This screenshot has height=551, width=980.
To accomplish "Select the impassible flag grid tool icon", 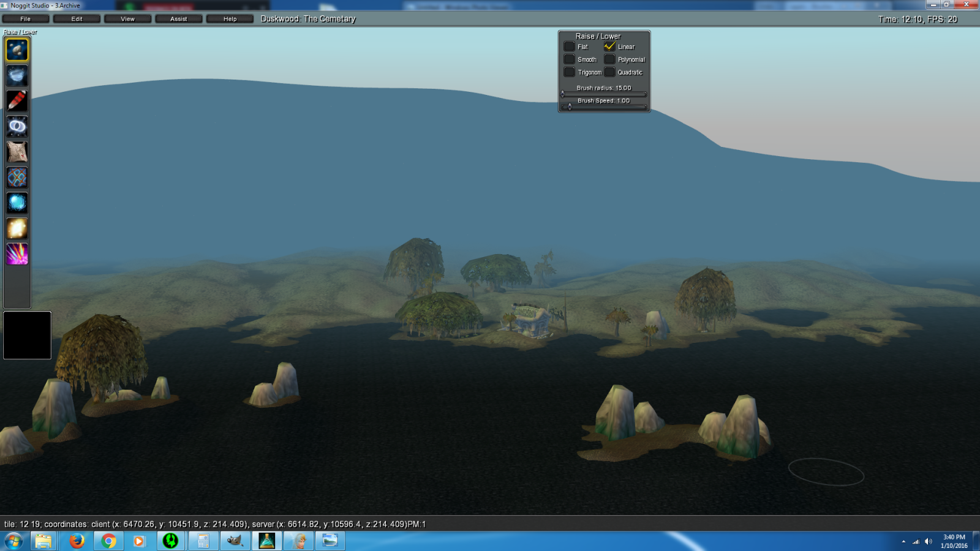I will [17, 178].
